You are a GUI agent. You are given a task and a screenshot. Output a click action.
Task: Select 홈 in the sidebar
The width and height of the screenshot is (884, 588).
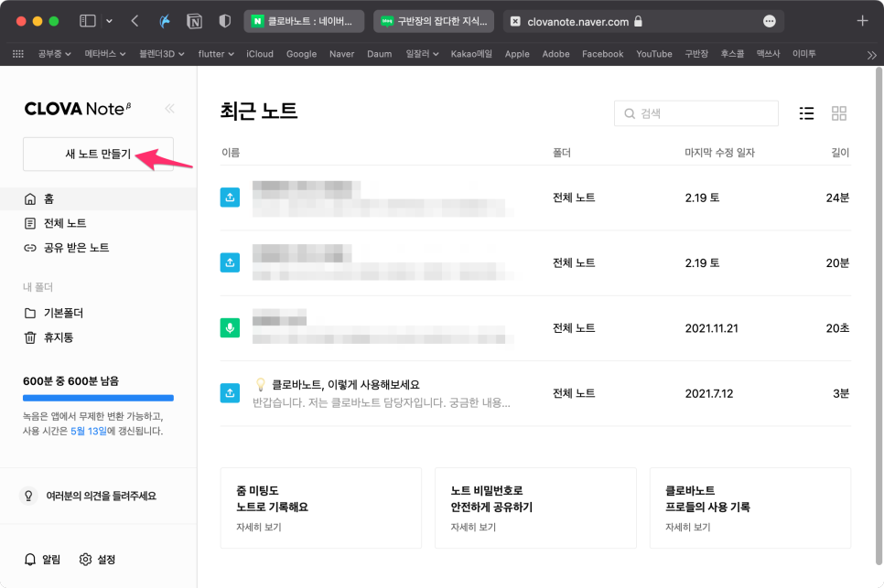(98, 198)
